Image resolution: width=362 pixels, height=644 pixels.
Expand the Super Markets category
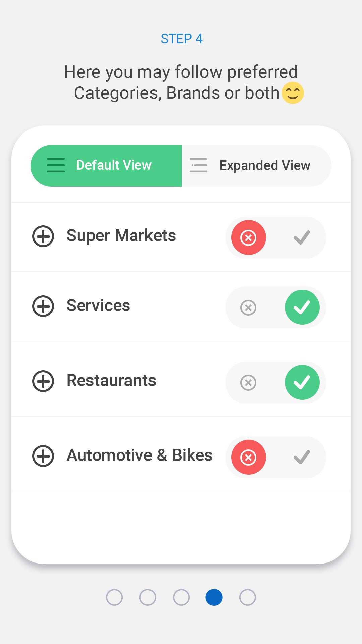tap(43, 236)
